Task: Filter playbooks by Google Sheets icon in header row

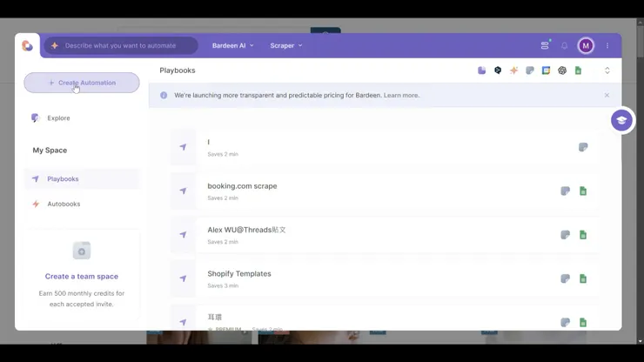Action: click(578, 70)
